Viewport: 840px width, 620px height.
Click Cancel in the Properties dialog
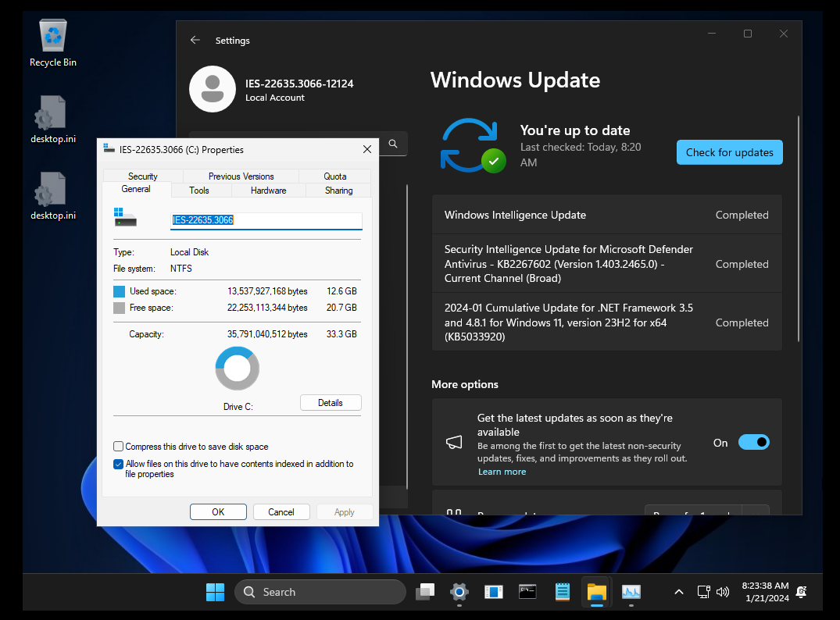click(281, 511)
